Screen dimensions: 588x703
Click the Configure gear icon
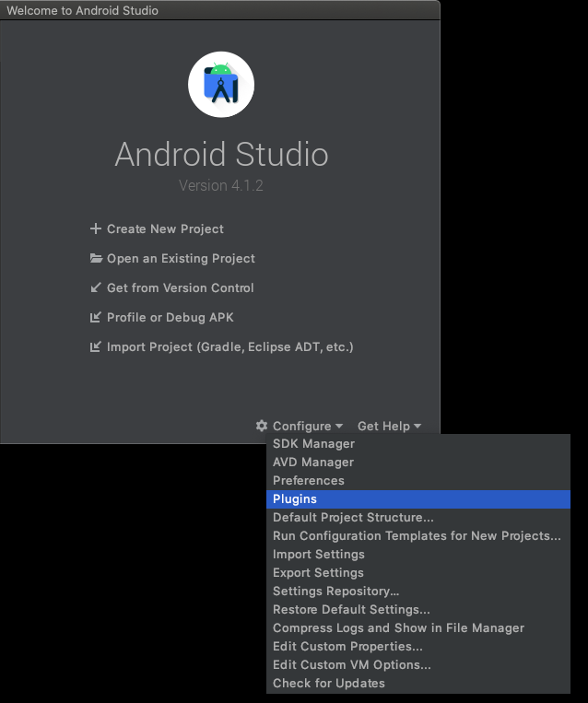[262, 426]
